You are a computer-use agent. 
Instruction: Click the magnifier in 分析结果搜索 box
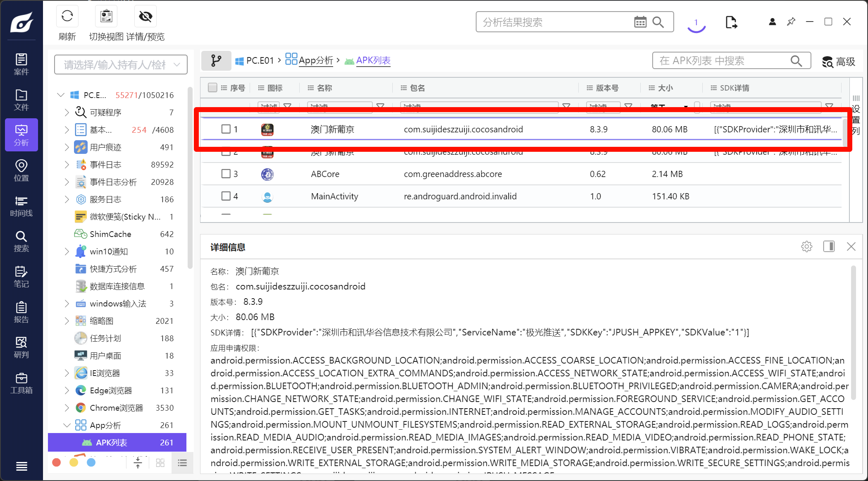coord(658,22)
